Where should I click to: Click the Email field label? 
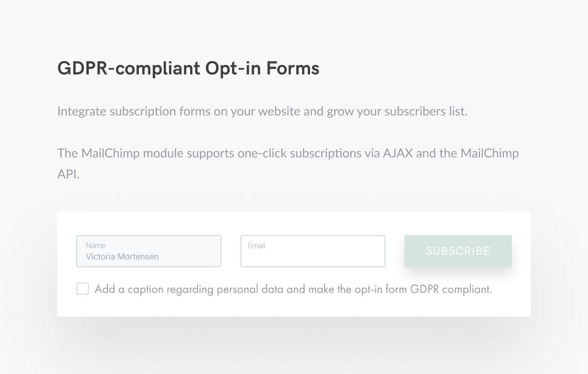(256, 246)
